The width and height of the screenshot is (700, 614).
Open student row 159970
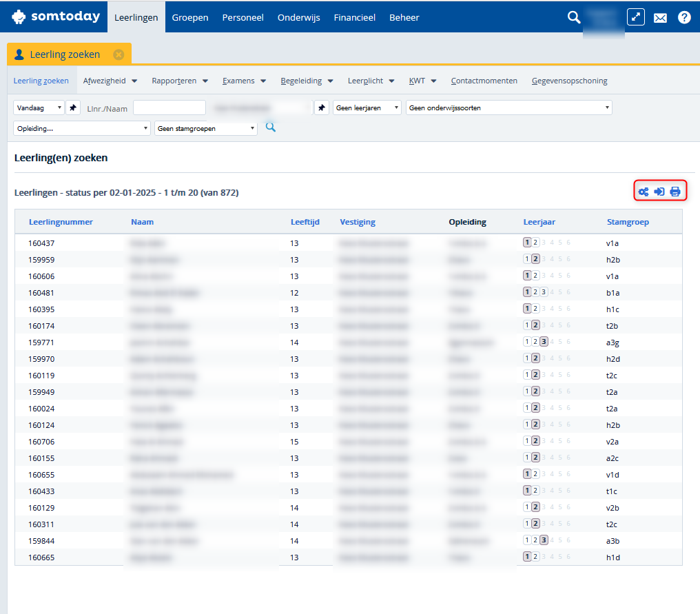[348, 358]
